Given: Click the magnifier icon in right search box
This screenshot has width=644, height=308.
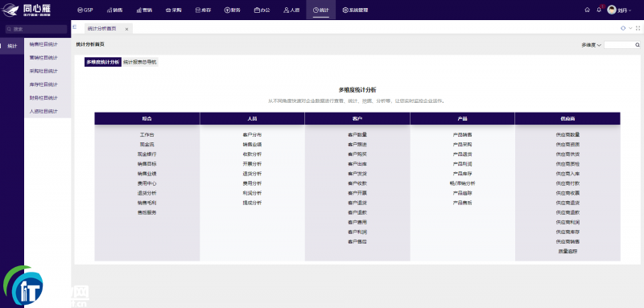Looking at the screenshot, I should (x=638, y=45).
